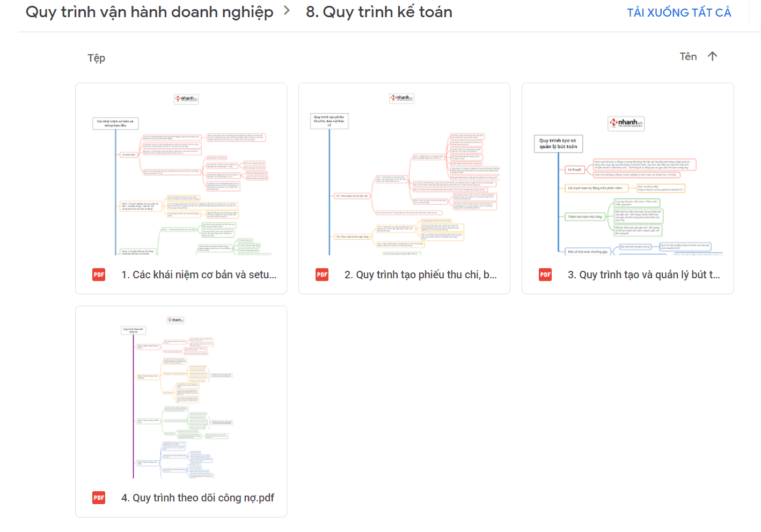Click the nhanh logo in third file preview

pos(626,123)
